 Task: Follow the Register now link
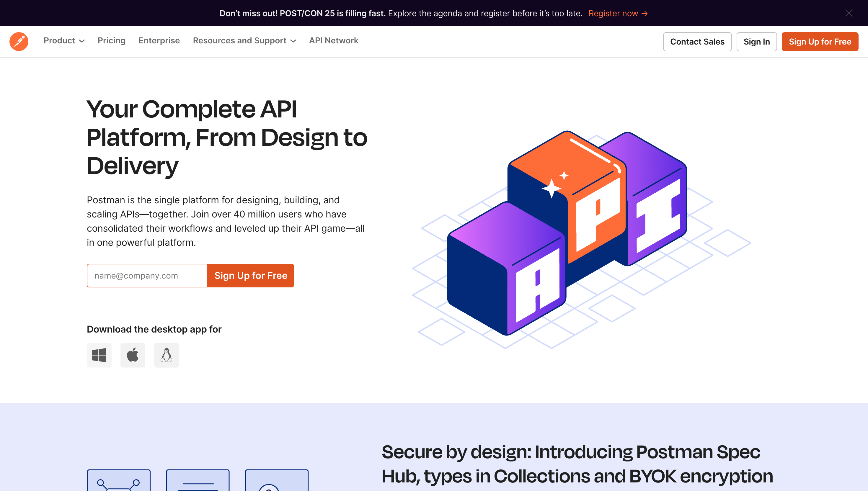click(617, 13)
